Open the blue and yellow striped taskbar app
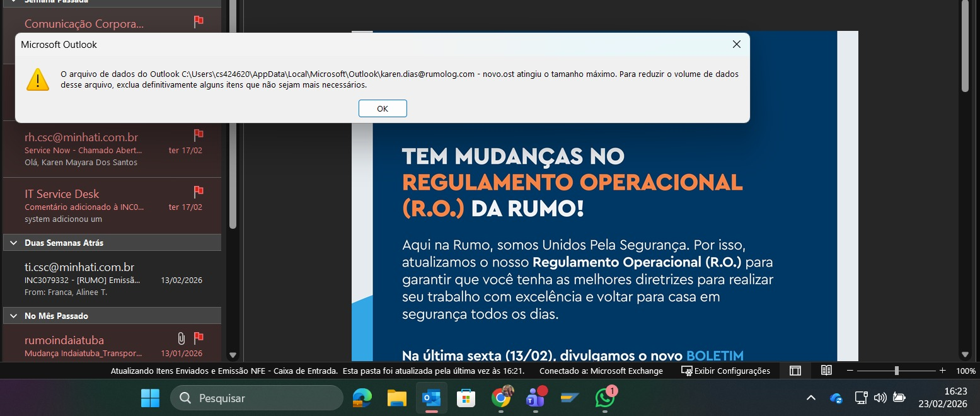This screenshot has width=980, height=416. [570, 398]
